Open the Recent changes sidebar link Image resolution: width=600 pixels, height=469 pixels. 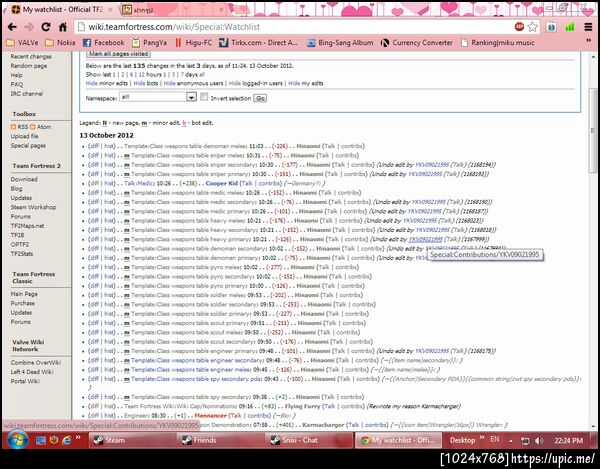tap(31, 57)
